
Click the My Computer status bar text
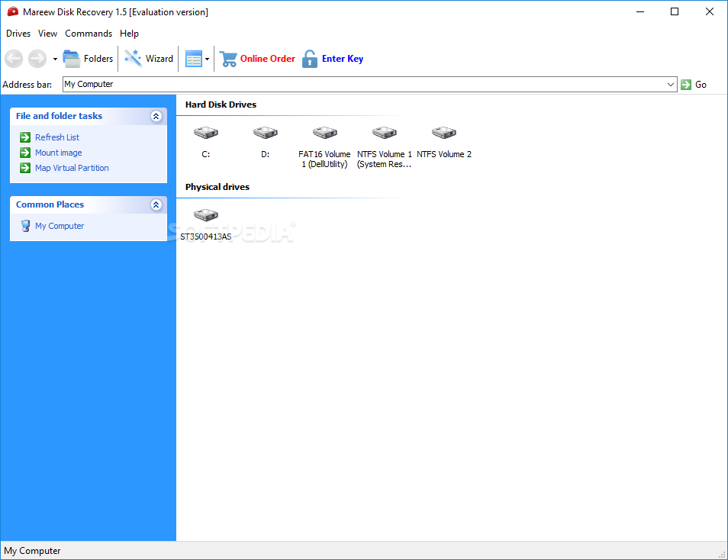point(32,551)
